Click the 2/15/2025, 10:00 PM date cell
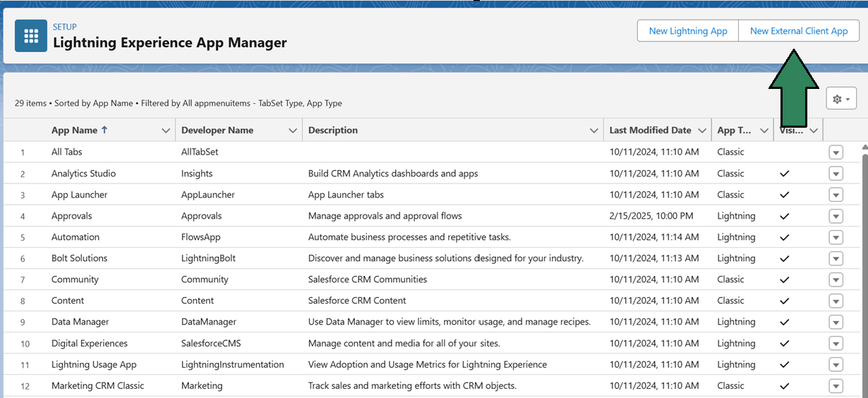The image size is (868, 398). (651, 215)
